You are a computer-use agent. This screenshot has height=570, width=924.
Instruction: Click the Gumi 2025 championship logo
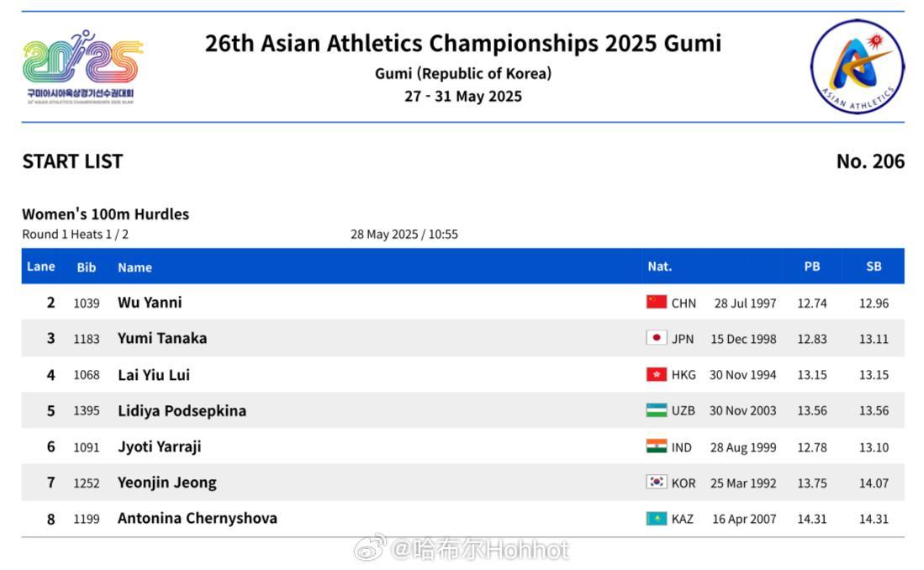pos(82,67)
